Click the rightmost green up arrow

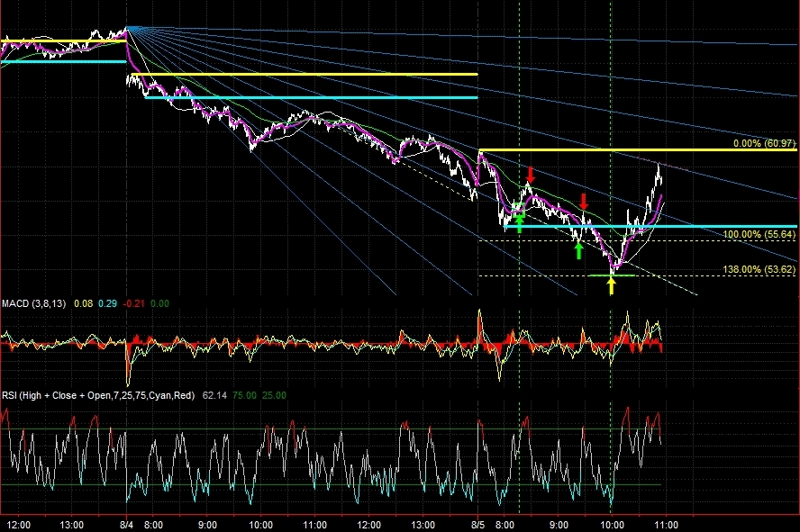(x=578, y=250)
